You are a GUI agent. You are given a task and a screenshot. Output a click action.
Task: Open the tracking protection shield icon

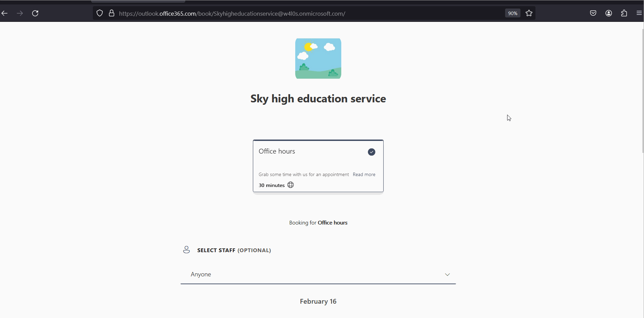pyautogui.click(x=100, y=13)
